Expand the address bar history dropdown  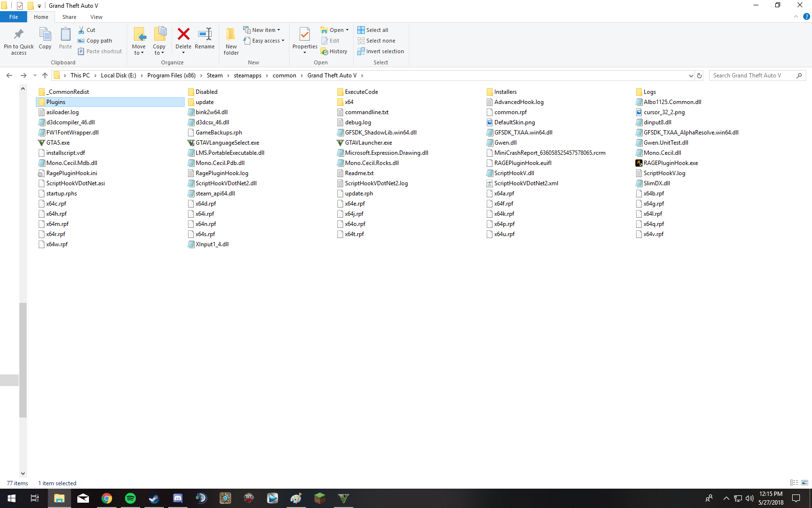(691, 75)
